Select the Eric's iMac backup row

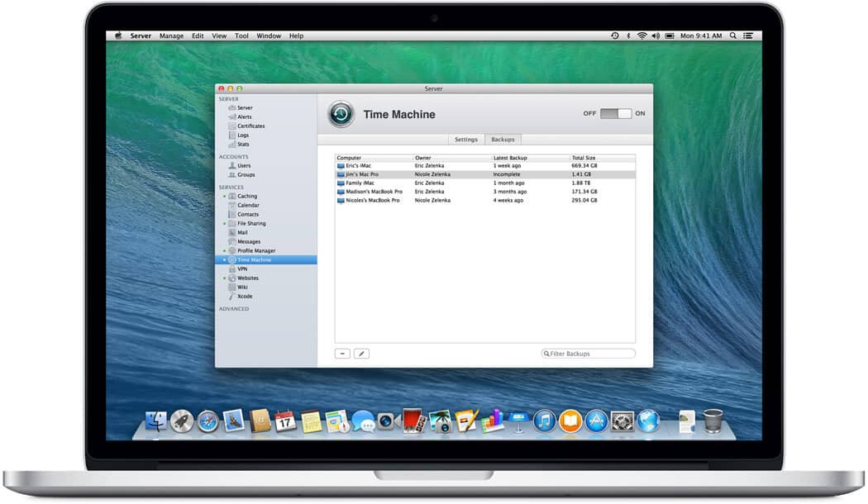pyautogui.click(x=485, y=165)
